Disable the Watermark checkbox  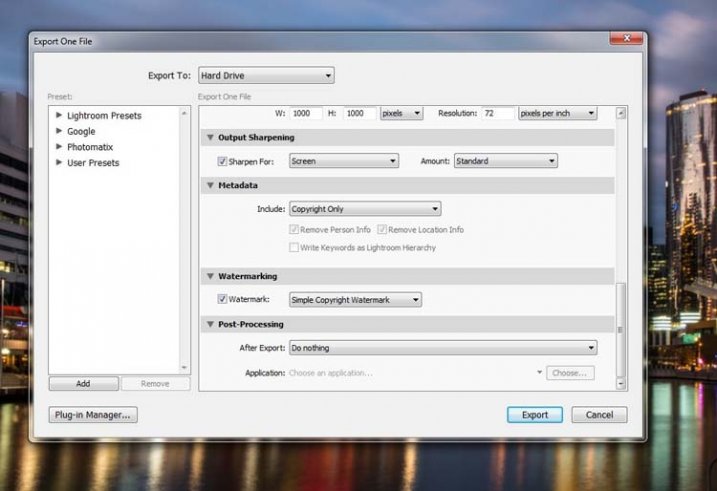coord(222,299)
